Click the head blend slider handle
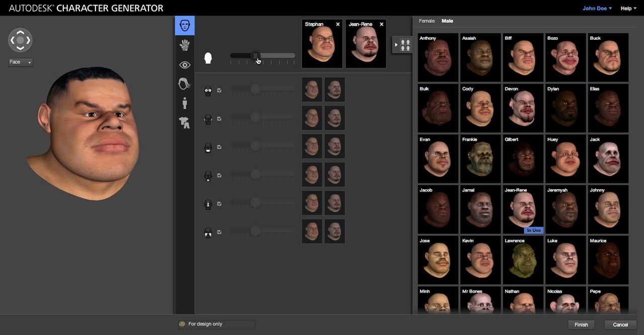Image resolution: width=644 pixels, height=335 pixels. (x=256, y=56)
